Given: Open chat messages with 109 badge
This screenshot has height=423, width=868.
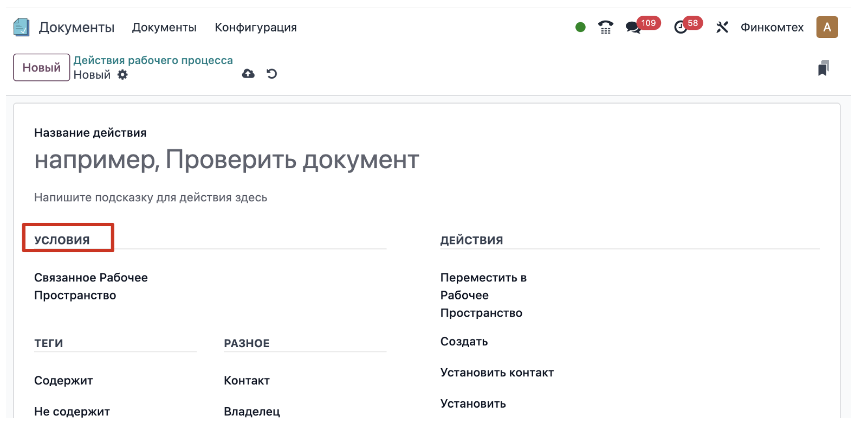Looking at the screenshot, I should 633,27.
